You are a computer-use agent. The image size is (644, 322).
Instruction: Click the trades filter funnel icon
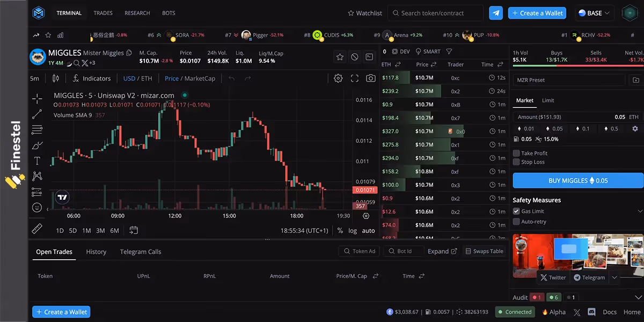pos(449,52)
